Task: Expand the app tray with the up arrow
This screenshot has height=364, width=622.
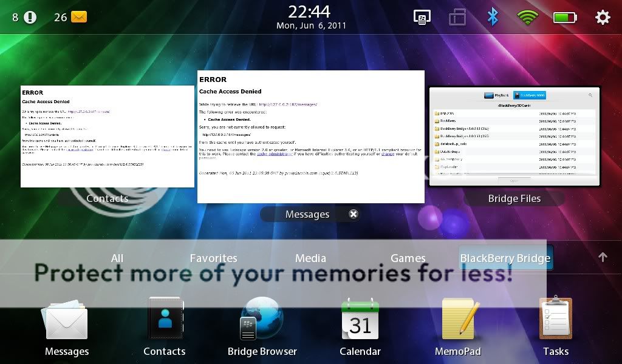Action: (603, 257)
